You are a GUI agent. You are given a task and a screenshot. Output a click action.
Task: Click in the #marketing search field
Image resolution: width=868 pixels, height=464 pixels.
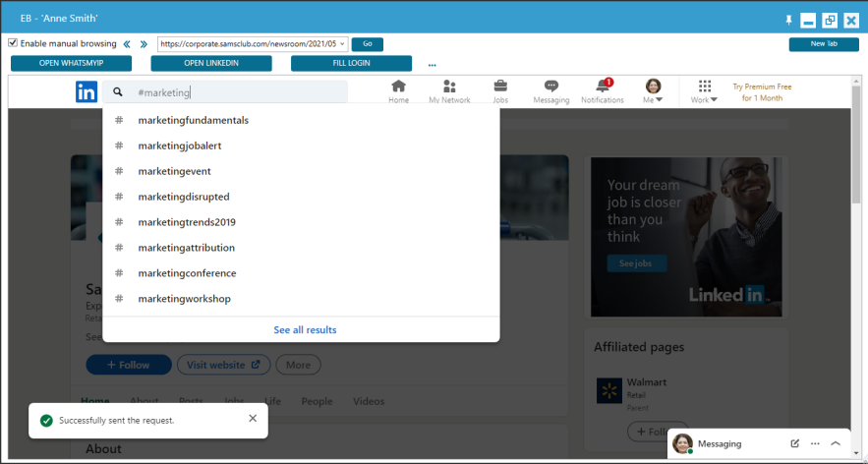point(225,91)
